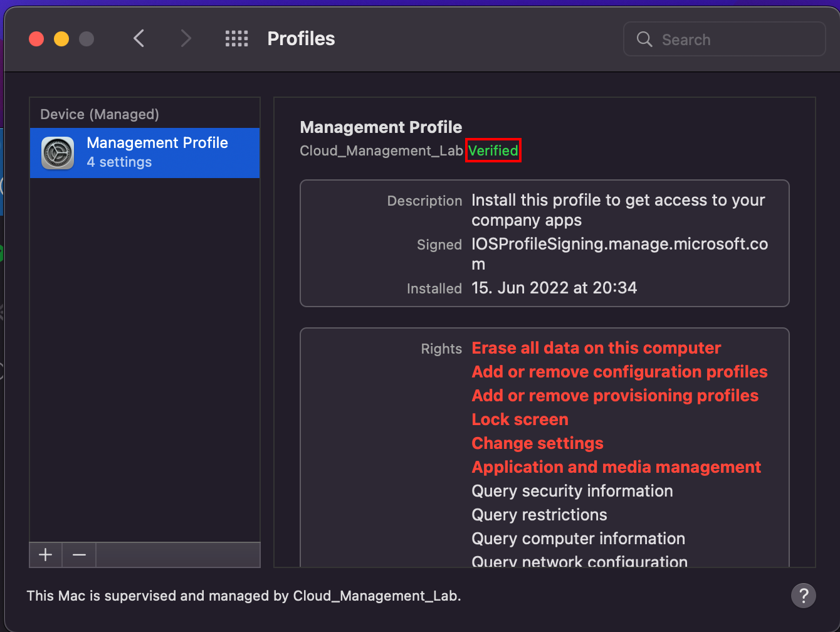
Task: Click 'Erase all data on this computer'
Action: click(x=596, y=348)
